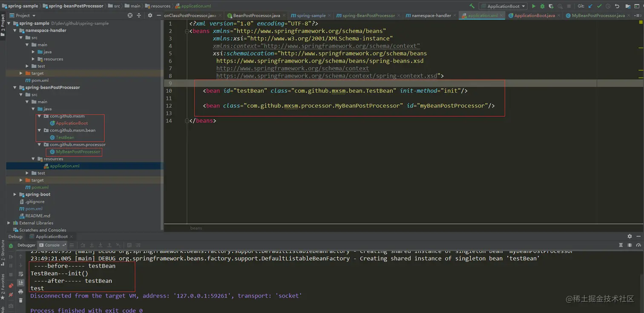Run ApplicationBoot with the green play icon
Viewport: 644px width, 313px height.
[534, 6]
